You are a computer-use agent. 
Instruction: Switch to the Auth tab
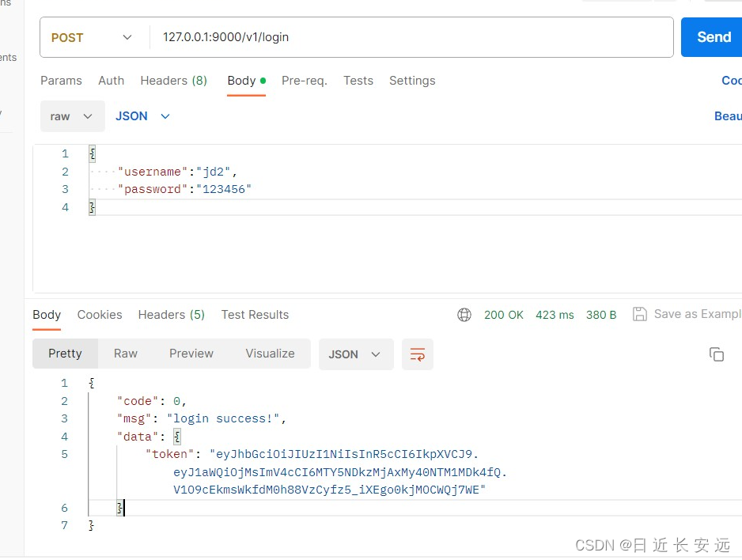pyautogui.click(x=112, y=81)
